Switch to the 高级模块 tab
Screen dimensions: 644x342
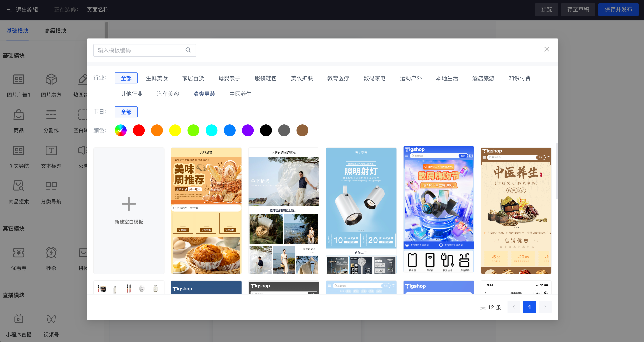(x=55, y=31)
